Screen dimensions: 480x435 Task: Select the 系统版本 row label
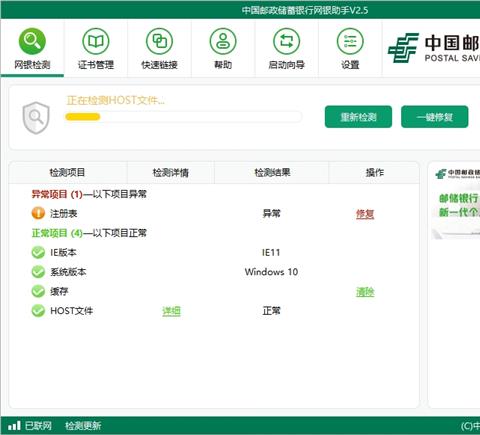click(68, 272)
